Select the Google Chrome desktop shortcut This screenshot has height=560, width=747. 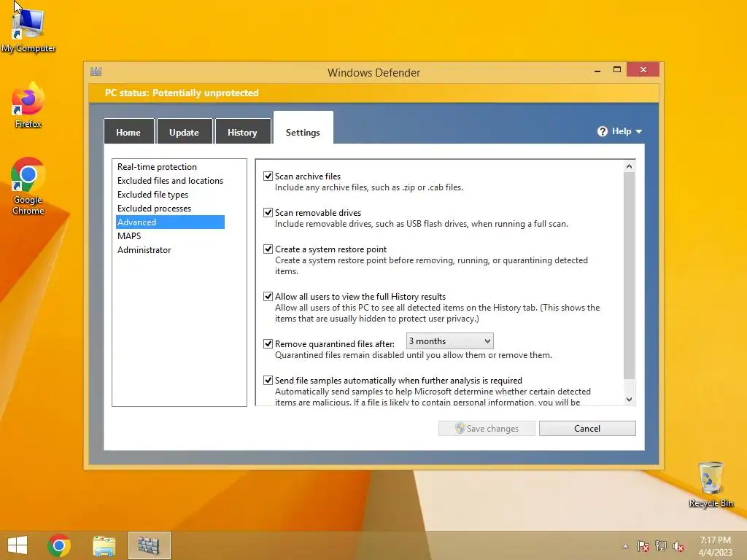click(28, 186)
